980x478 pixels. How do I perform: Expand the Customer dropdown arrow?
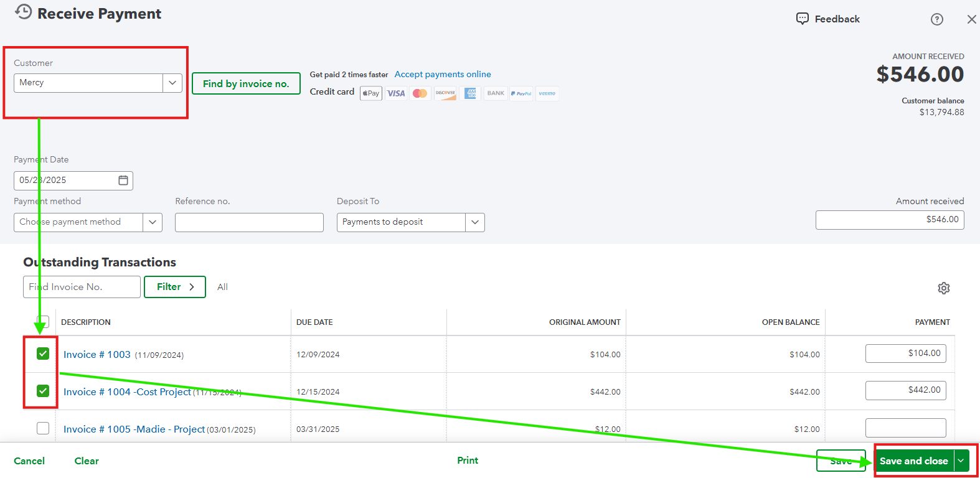pyautogui.click(x=172, y=83)
